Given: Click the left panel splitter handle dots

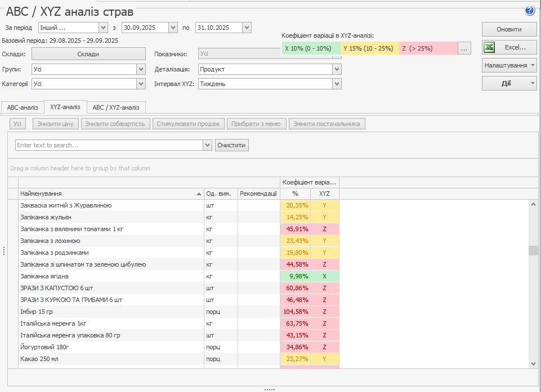Looking at the screenshot, I should pos(4,251).
